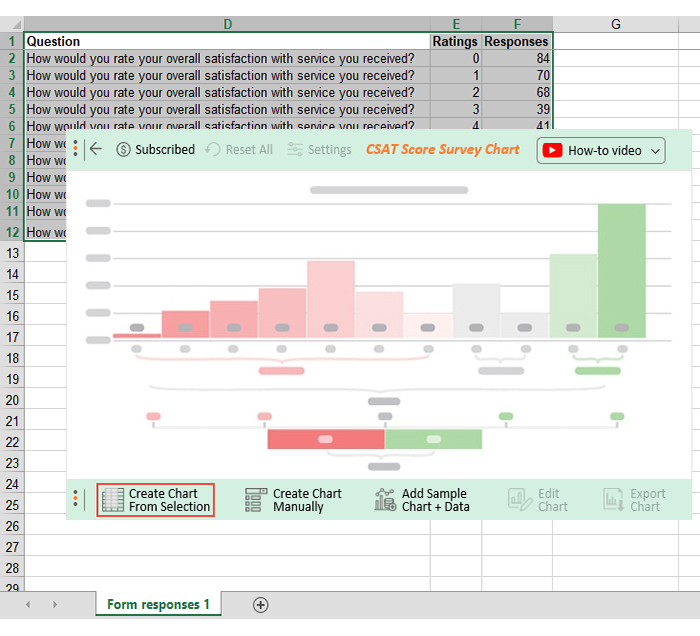Click the top panel drag-handle dots
This screenshot has height=636, width=700.
75,148
